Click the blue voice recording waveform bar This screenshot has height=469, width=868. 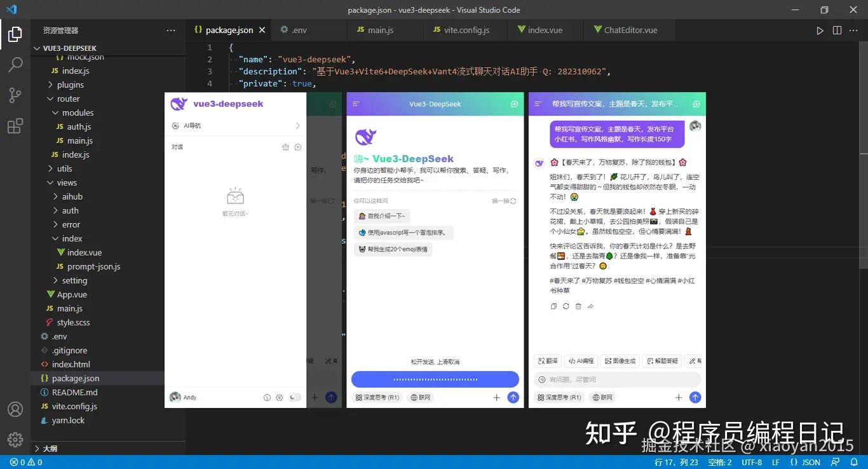pyautogui.click(x=435, y=379)
